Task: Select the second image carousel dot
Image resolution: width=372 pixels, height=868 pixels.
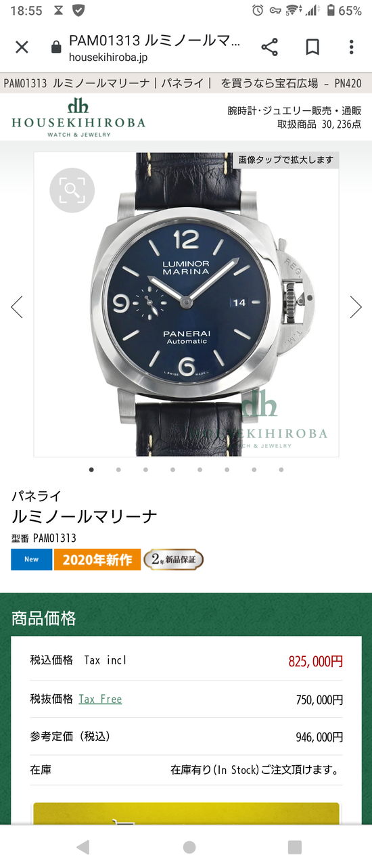Action: point(118,470)
